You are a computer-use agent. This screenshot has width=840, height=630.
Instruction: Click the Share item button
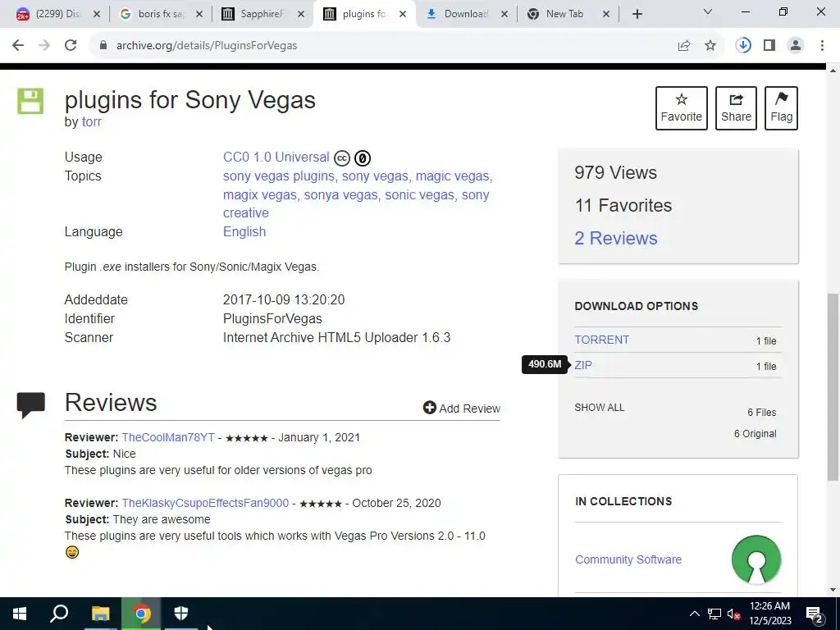tap(736, 108)
